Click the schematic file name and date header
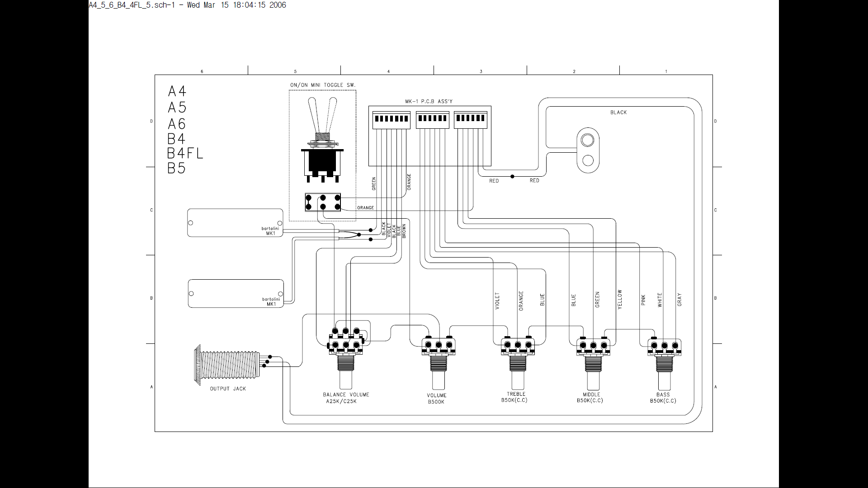 tap(187, 5)
